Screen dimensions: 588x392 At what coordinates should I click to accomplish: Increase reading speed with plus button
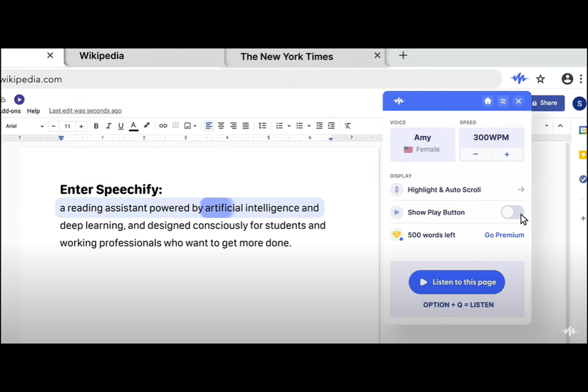point(507,154)
